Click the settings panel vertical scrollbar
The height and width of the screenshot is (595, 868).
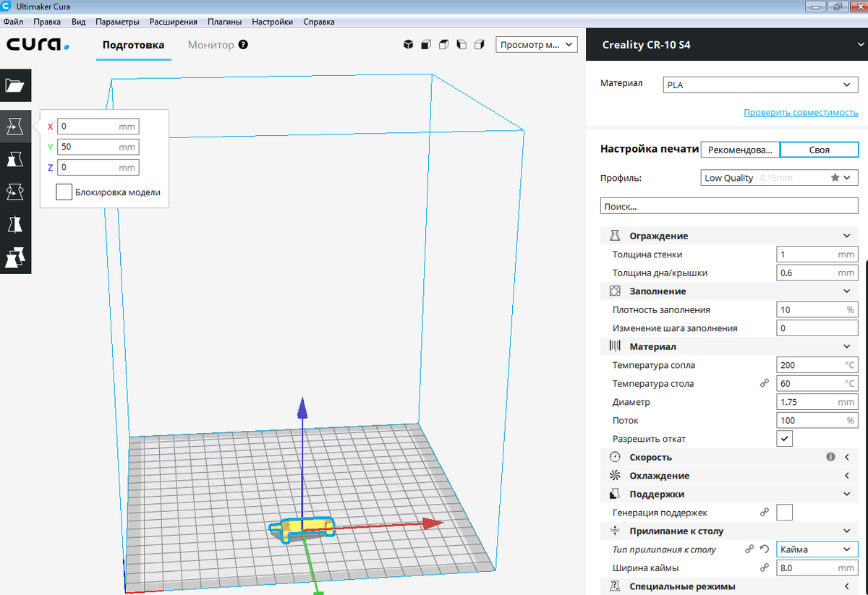coord(866,428)
